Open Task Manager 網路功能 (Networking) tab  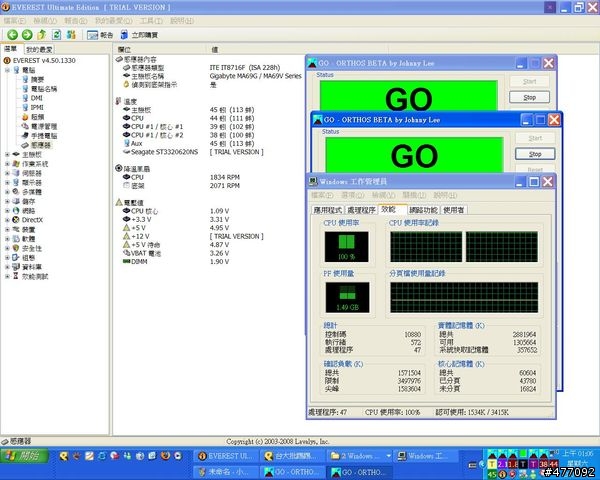423,210
